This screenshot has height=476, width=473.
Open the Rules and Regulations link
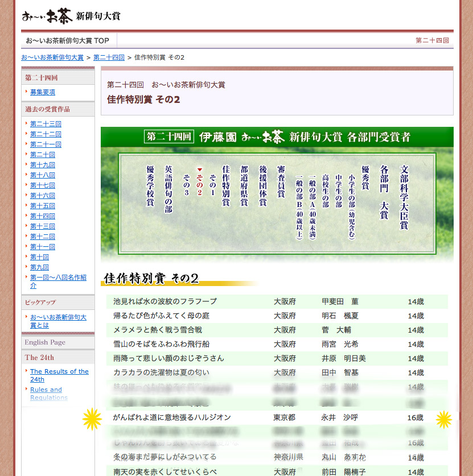click(x=48, y=394)
